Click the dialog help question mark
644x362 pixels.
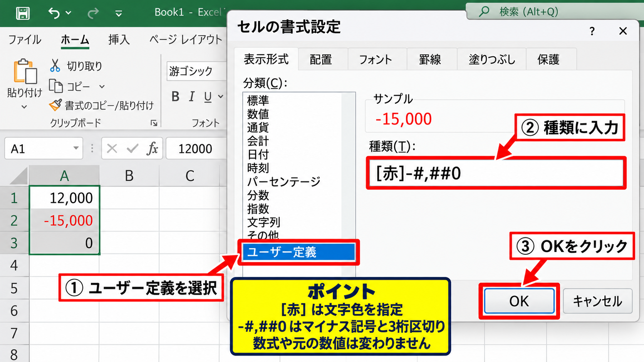592,31
